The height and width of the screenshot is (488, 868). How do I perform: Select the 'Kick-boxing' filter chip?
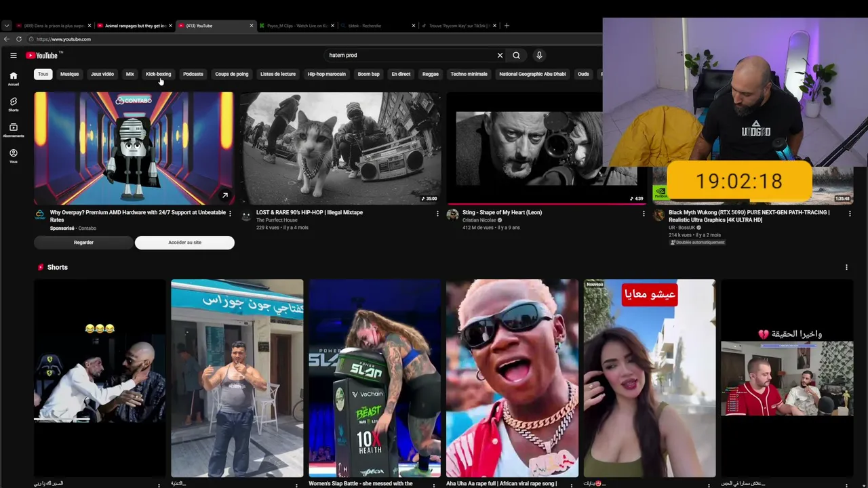158,74
